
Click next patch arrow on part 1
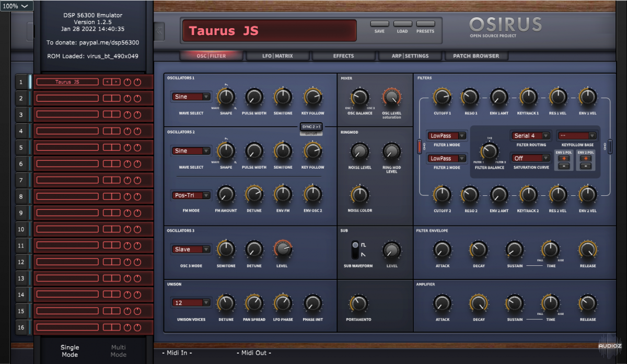[x=115, y=82]
